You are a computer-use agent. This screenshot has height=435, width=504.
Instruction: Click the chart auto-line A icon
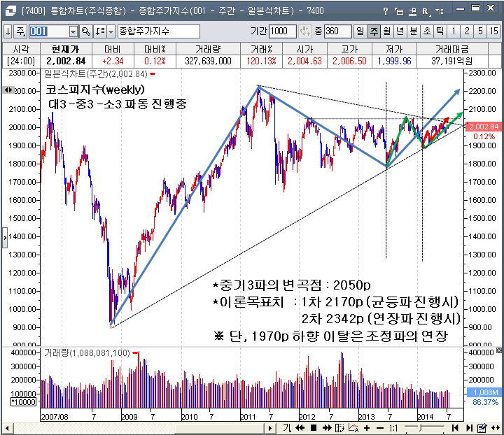coord(353,428)
